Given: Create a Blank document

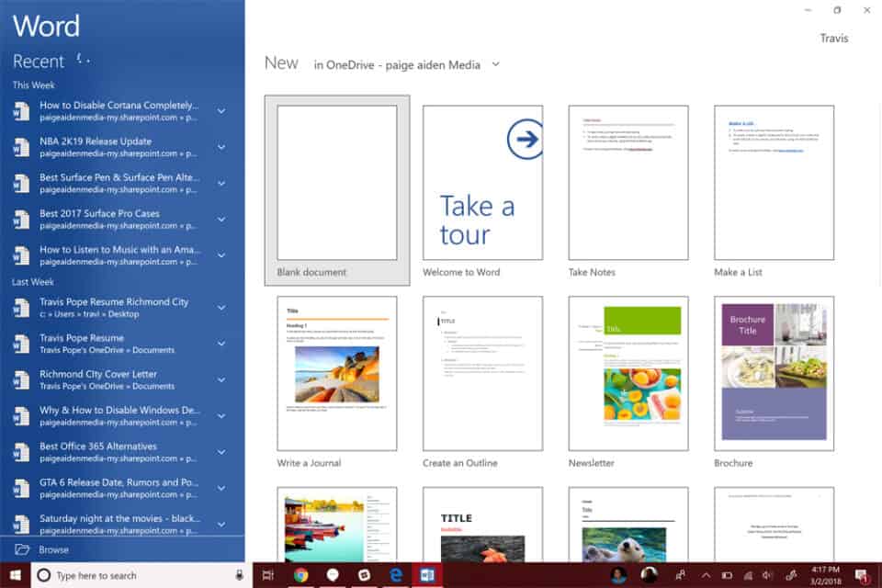Looking at the screenshot, I should [x=337, y=190].
